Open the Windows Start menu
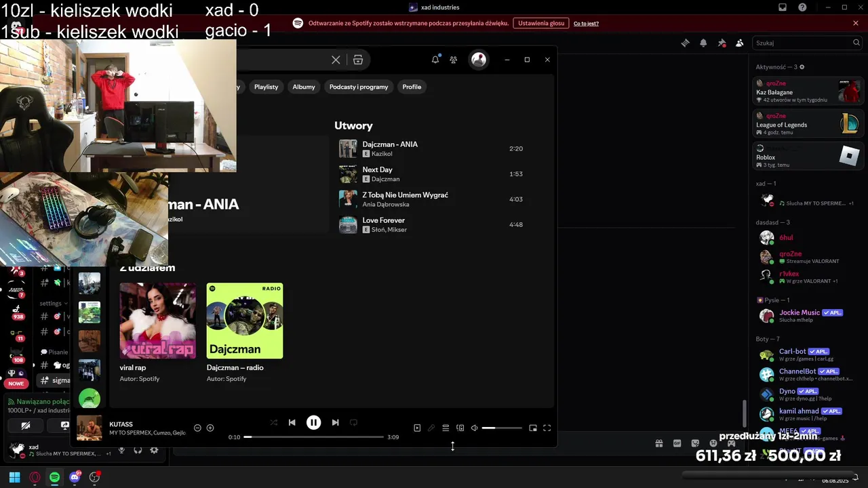Viewport: 868px width, 488px height. (14, 477)
